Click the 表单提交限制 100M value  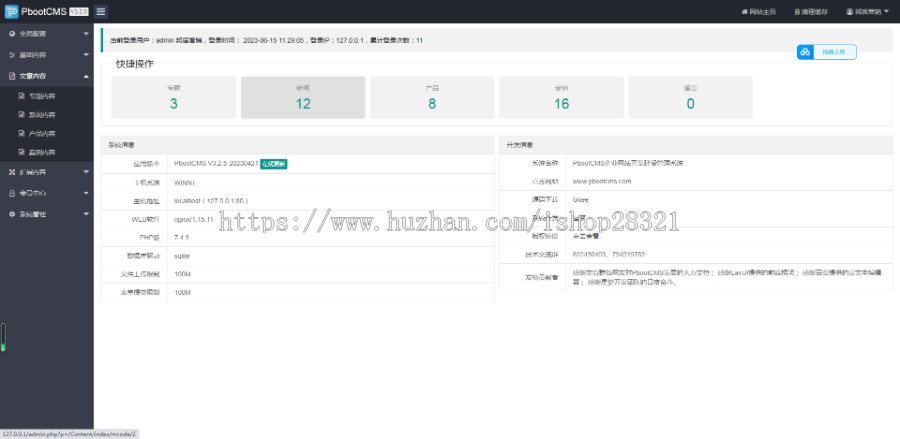(x=182, y=293)
